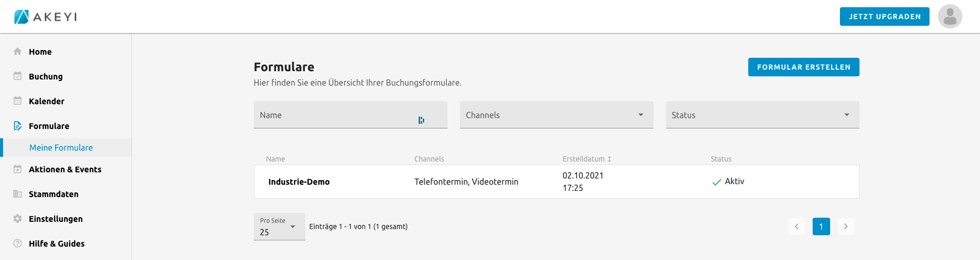Click the Einstellungen gear icon
980x260 pixels.
click(x=18, y=219)
